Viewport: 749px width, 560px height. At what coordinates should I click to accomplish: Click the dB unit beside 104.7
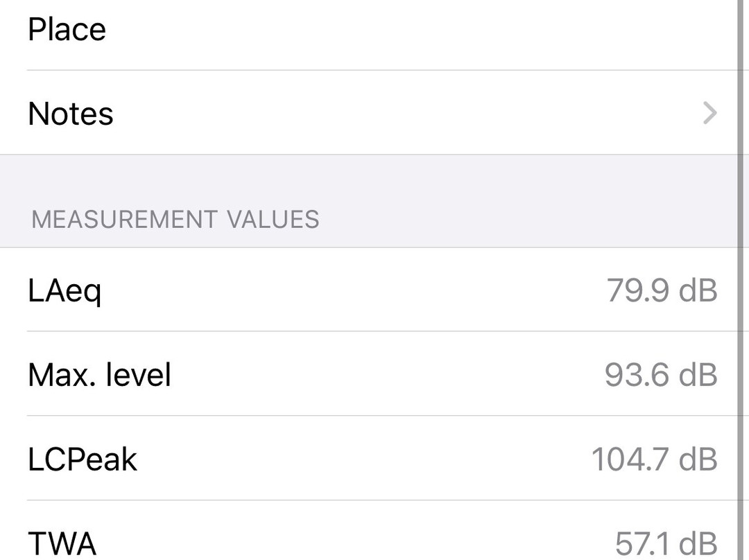(698, 460)
